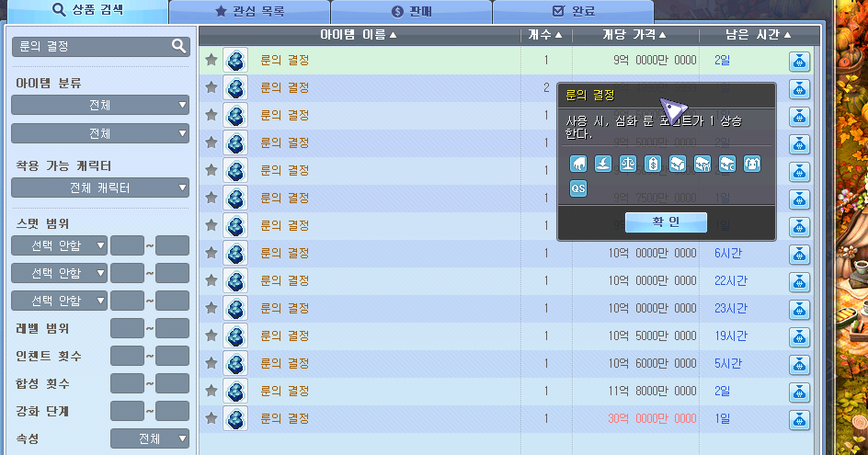The width and height of the screenshot is (868, 455).
Task: Open the first 전체 dropdown under 아이템 분류
Action: [x=100, y=105]
